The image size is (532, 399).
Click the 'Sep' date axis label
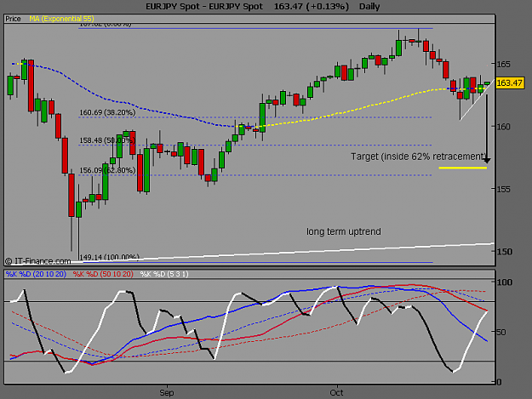(167, 392)
